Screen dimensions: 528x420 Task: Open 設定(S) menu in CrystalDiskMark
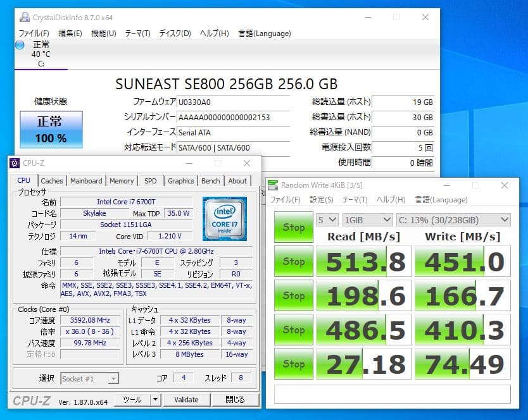tap(322, 200)
